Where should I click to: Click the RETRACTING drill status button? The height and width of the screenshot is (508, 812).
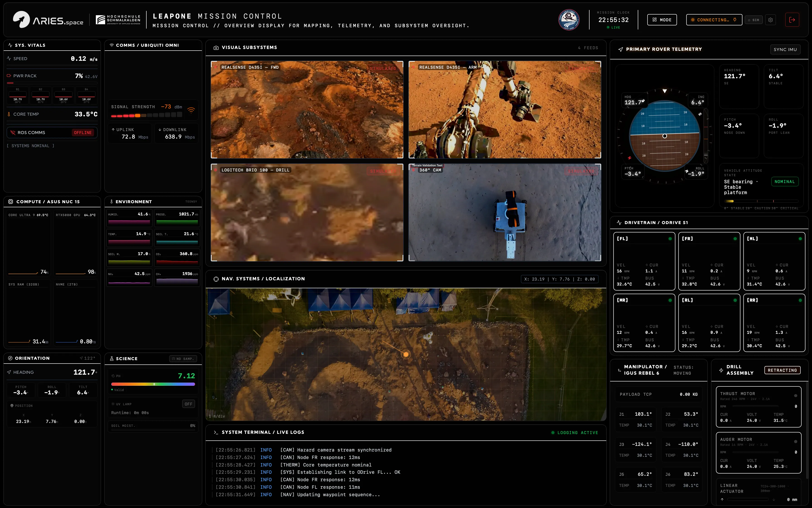[x=782, y=370]
